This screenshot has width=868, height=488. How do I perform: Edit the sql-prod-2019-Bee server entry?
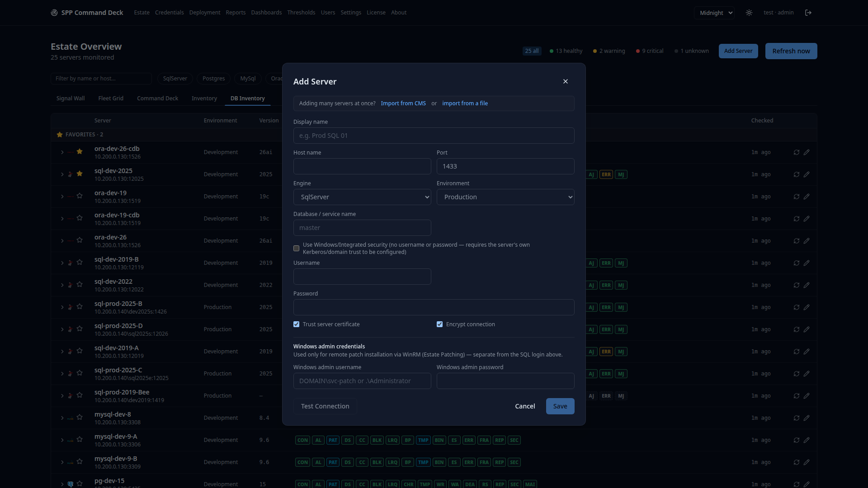click(x=807, y=396)
